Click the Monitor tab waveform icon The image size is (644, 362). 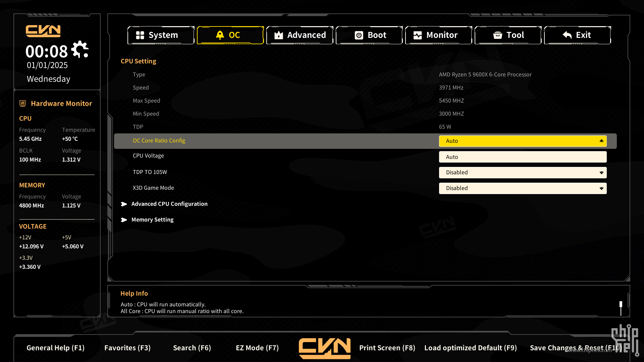coord(418,35)
